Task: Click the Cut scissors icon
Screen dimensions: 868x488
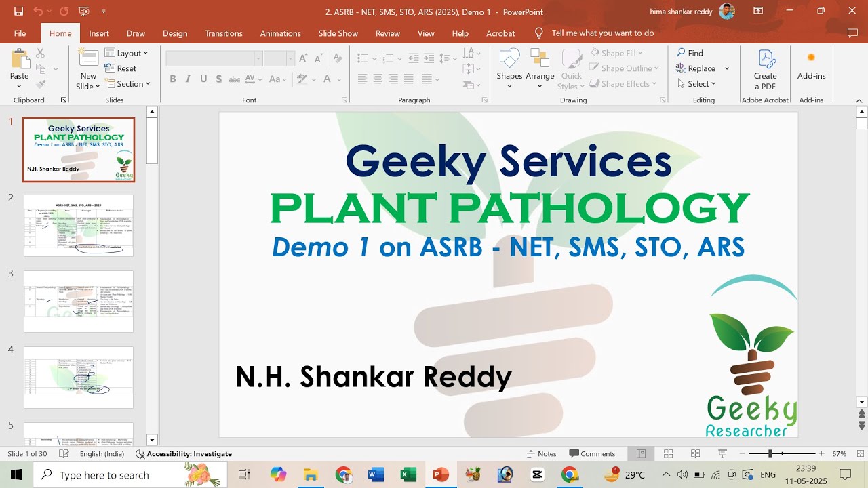Action: click(41, 53)
